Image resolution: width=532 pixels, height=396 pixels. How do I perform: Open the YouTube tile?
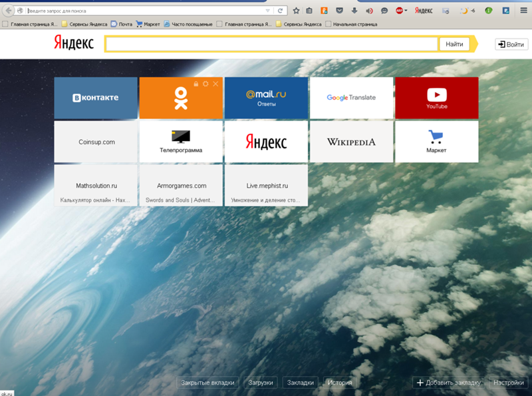437,98
